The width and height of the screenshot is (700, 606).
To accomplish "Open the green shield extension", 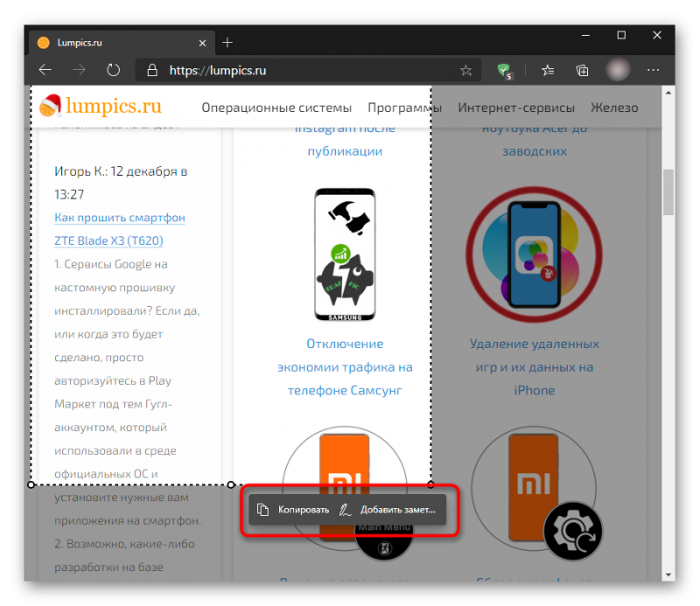I will coord(505,71).
